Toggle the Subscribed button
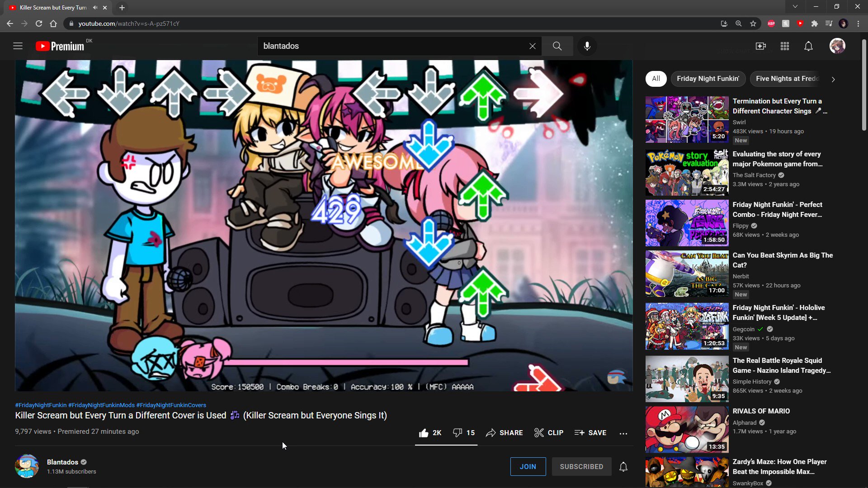This screenshot has height=488, width=868. pyautogui.click(x=581, y=467)
